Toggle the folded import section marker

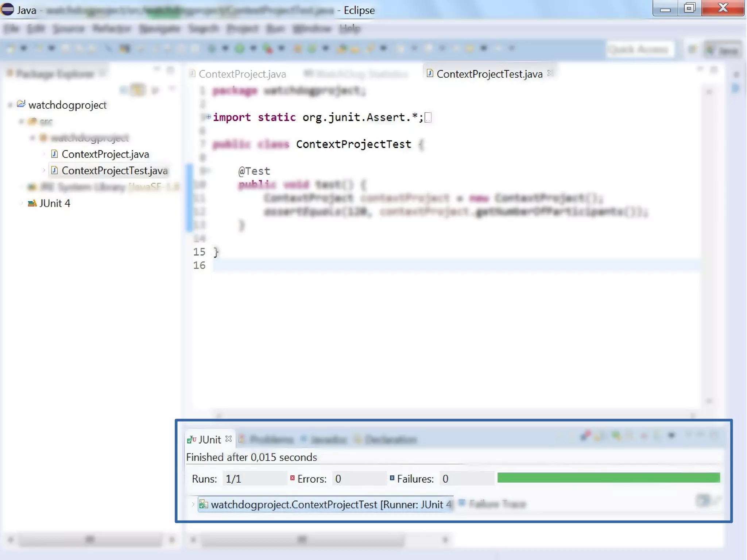[208, 117]
